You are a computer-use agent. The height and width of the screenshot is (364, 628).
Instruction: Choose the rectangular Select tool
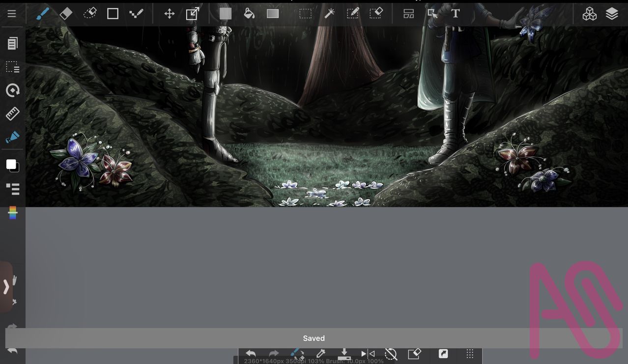[306, 14]
